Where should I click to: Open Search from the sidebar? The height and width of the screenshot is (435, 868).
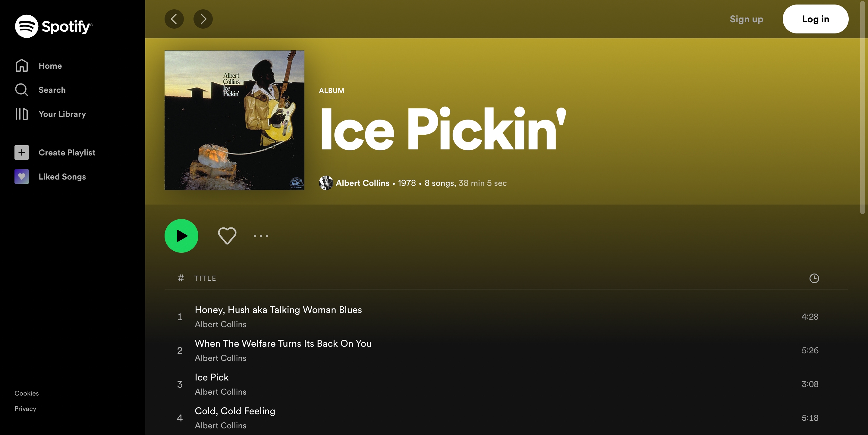[40, 90]
